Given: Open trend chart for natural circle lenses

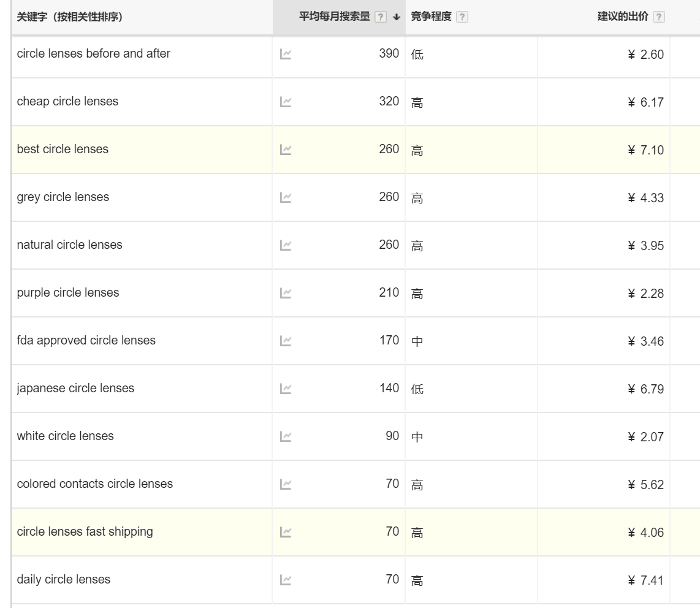Looking at the screenshot, I should tap(285, 246).
